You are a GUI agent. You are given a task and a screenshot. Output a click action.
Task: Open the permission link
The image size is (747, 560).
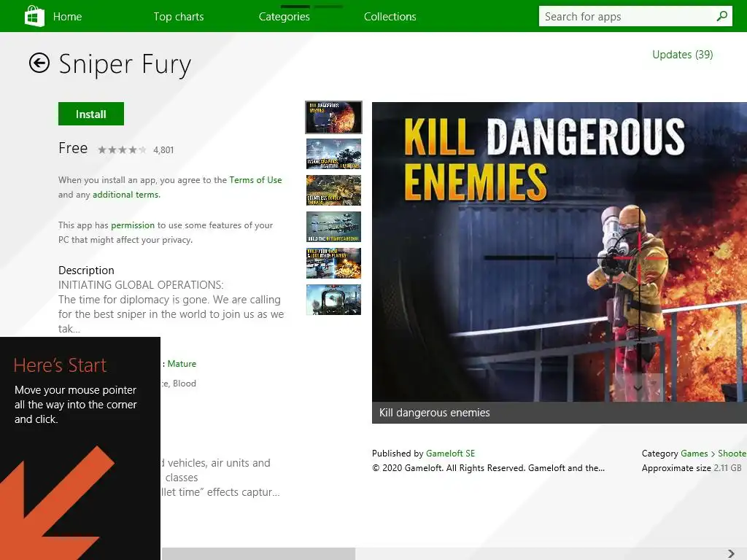[133, 225]
